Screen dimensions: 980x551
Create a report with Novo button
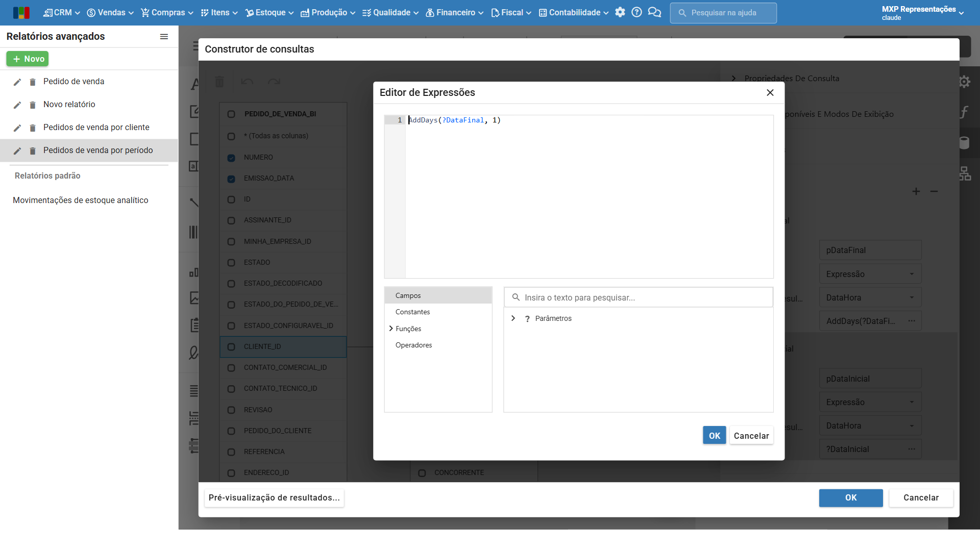click(28, 59)
